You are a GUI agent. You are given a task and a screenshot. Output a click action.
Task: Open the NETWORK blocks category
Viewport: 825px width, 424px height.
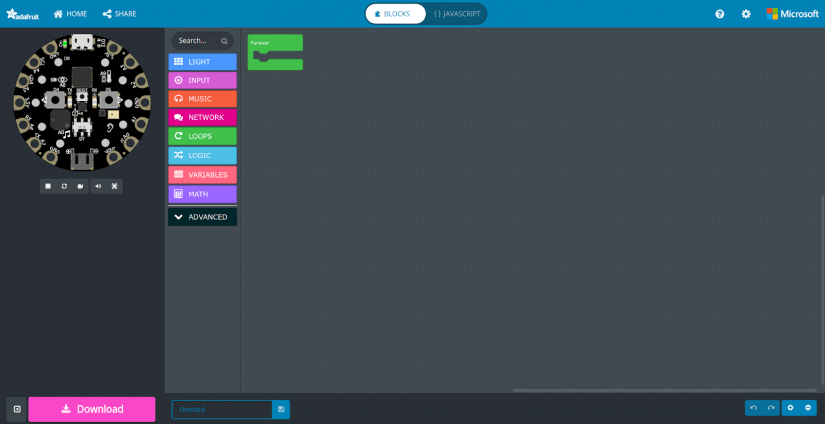click(x=202, y=117)
